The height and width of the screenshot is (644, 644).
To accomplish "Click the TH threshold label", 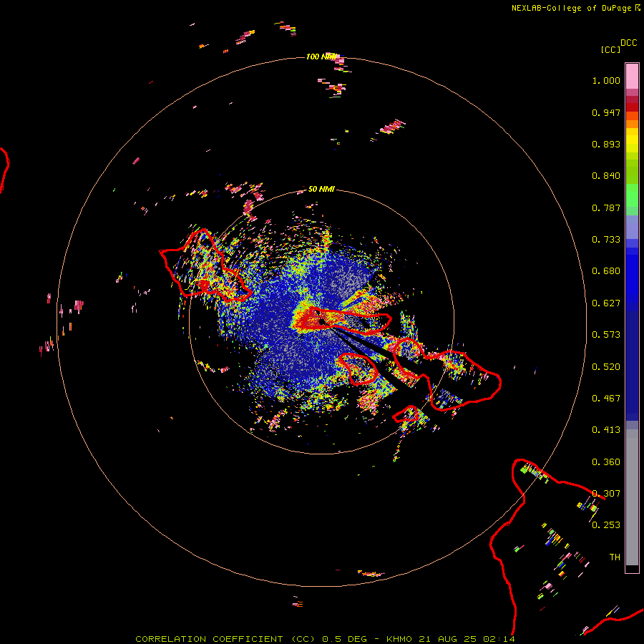I will click(x=615, y=557).
